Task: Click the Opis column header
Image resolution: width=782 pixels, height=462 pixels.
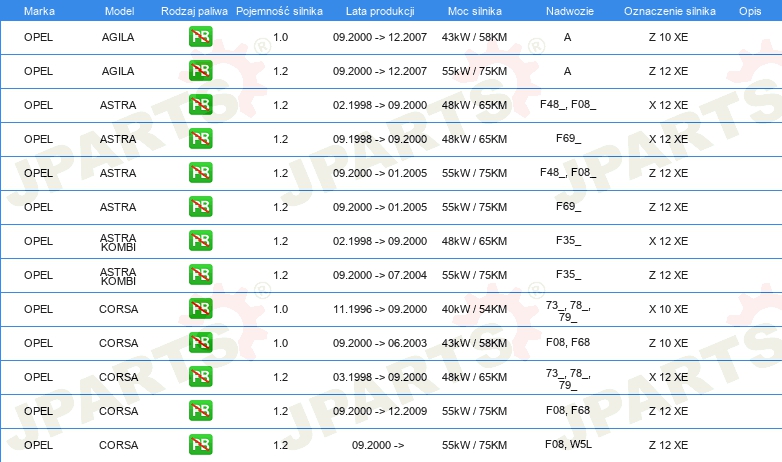Action: click(750, 11)
